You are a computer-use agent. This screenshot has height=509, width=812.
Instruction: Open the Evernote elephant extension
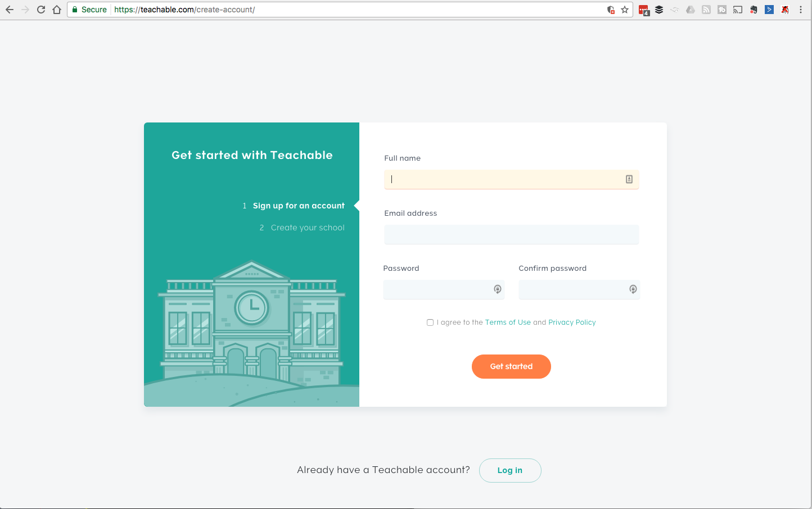754,10
